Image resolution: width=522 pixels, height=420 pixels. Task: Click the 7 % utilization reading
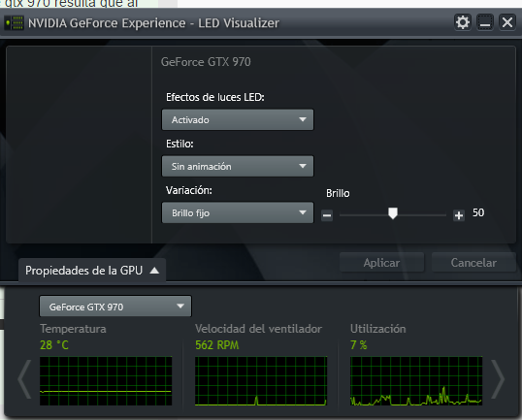point(359,345)
